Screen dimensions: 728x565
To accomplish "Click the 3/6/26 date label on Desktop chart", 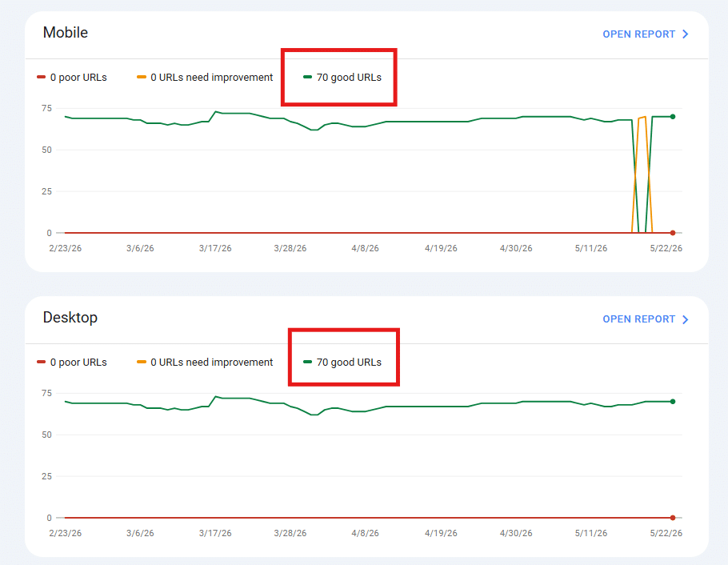I will pyautogui.click(x=140, y=533).
